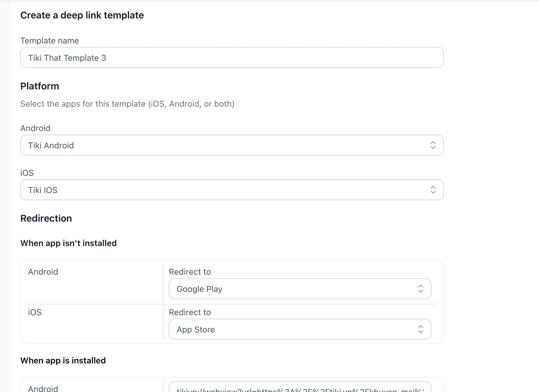This screenshot has height=392, width=539.
Task: Click the chevron arrows on Google Play select
Action: click(x=421, y=289)
